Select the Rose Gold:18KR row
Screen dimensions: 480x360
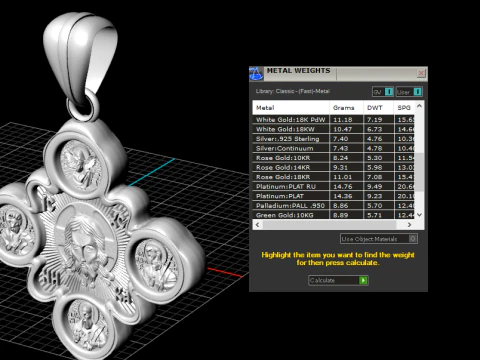[333, 177]
